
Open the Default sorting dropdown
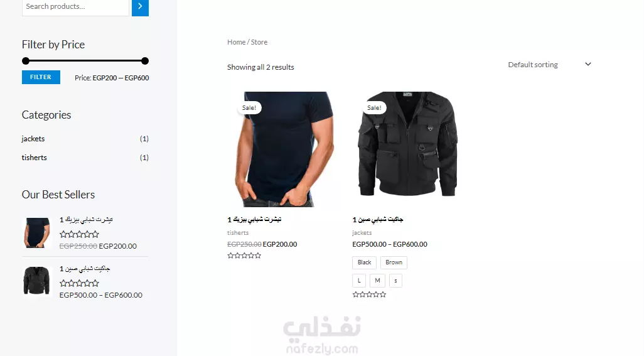pos(550,65)
